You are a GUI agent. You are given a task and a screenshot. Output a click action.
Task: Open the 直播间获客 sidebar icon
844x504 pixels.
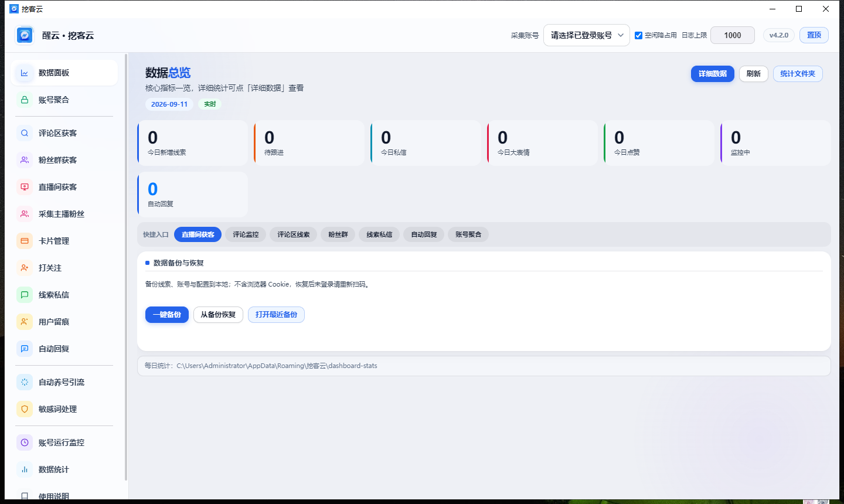click(x=25, y=187)
